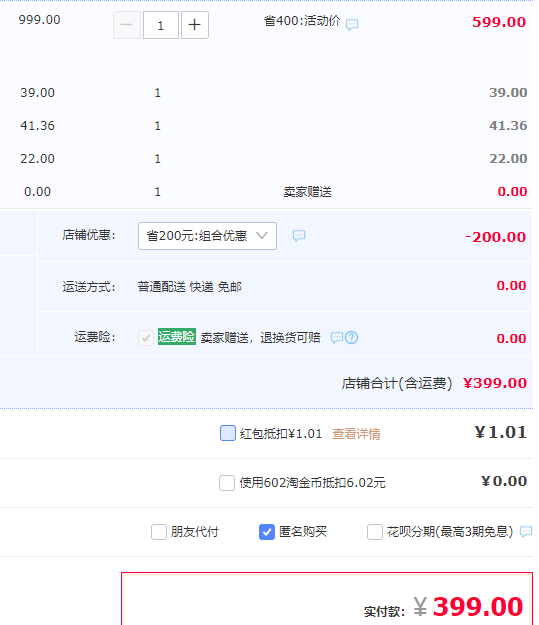
Task: Click the green 运费险 badge
Action: [177, 337]
